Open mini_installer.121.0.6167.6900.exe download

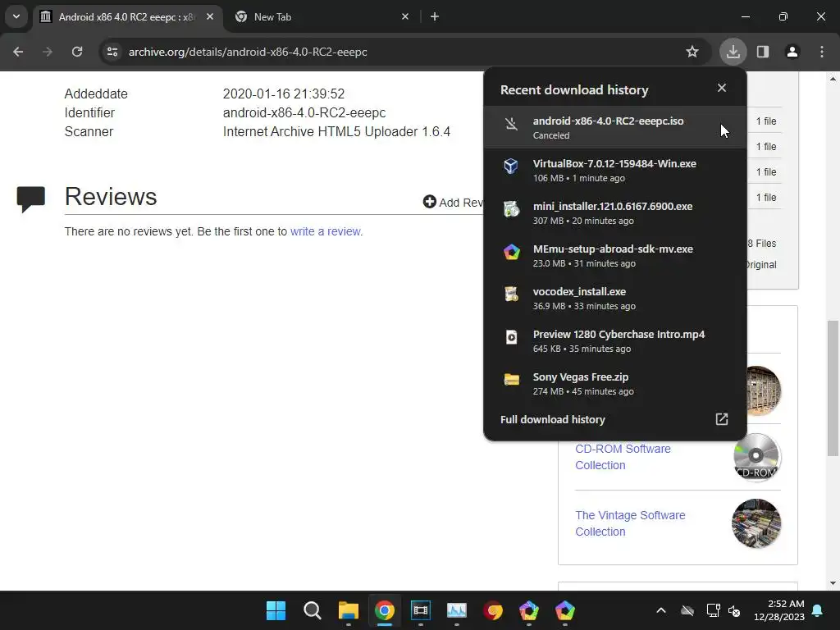(615, 212)
